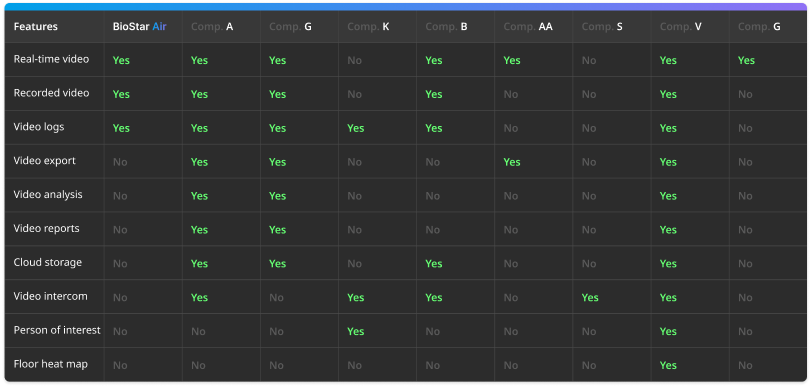Image resolution: width=810 pixels, height=386 pixels.
Task: Click the "Video analysis" row label
Action: (x=48, y=195)
